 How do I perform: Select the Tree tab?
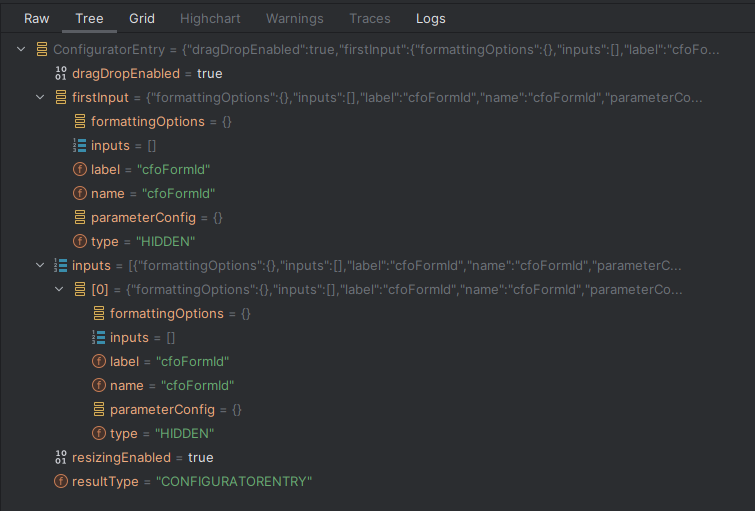pyautogui.click(x=89, y=18)
